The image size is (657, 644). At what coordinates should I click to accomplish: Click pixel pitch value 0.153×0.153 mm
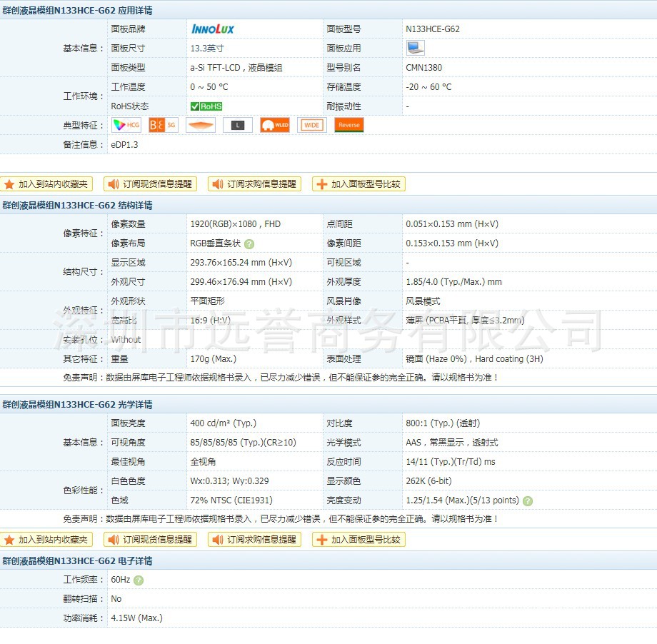pos(452,243)
